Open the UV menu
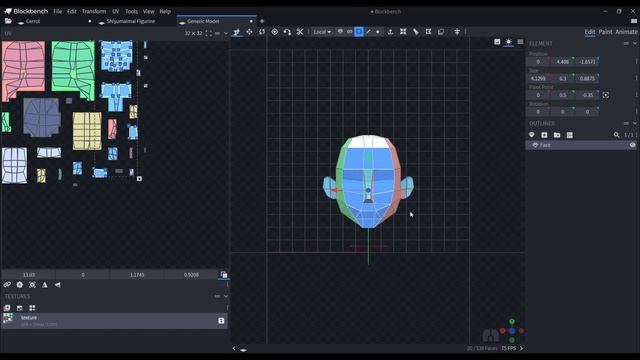The width and height of the screenshot is (640, 360). [116, 11]
